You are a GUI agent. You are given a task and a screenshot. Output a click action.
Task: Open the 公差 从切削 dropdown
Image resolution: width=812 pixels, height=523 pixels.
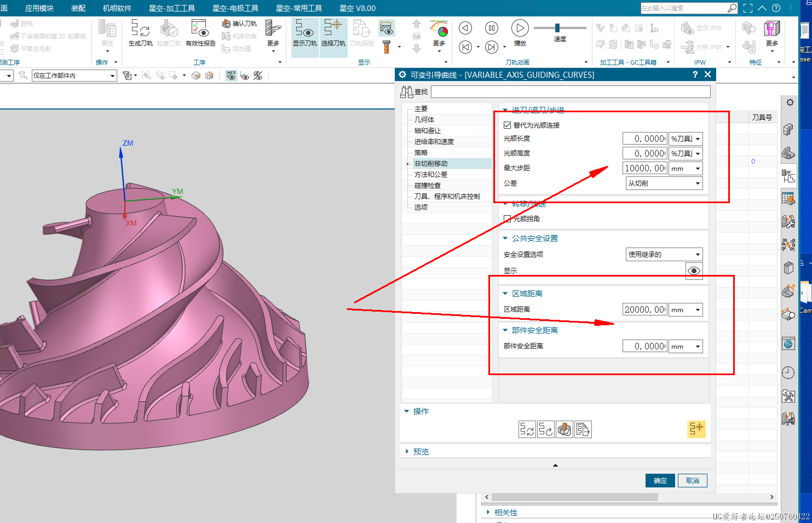[x=664, y=183]
